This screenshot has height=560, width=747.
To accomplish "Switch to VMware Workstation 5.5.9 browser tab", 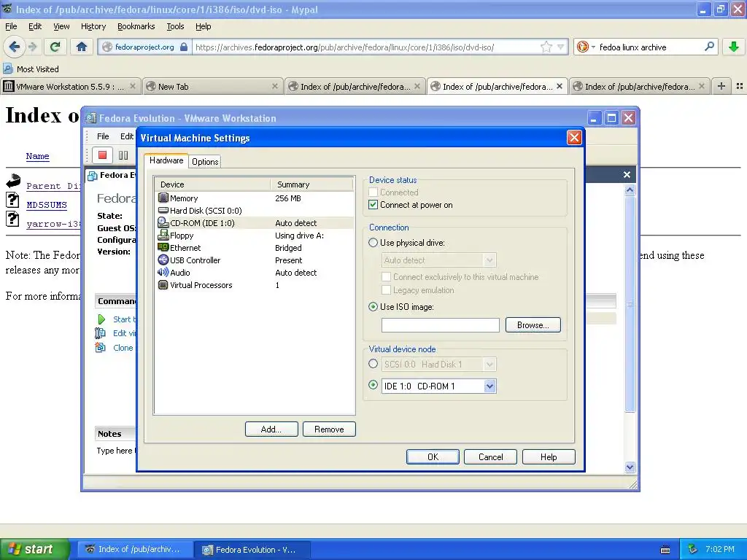I will click(x=71, y=86).
